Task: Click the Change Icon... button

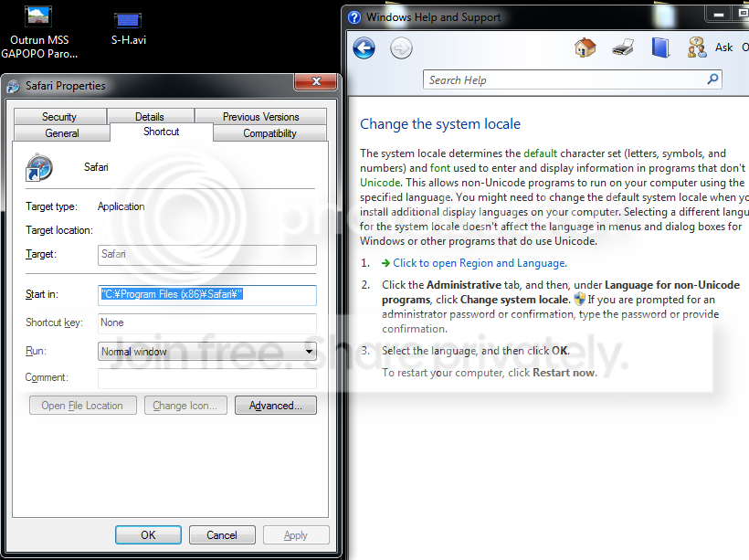Action: (x=185, y=406)
